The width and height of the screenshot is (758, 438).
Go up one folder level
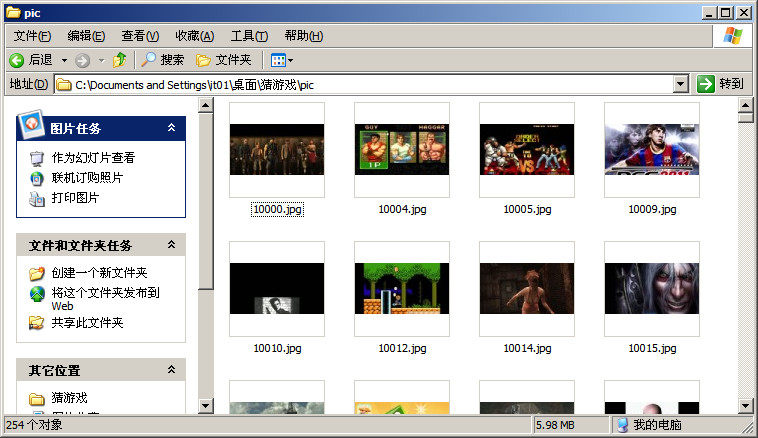pos(119,60)
